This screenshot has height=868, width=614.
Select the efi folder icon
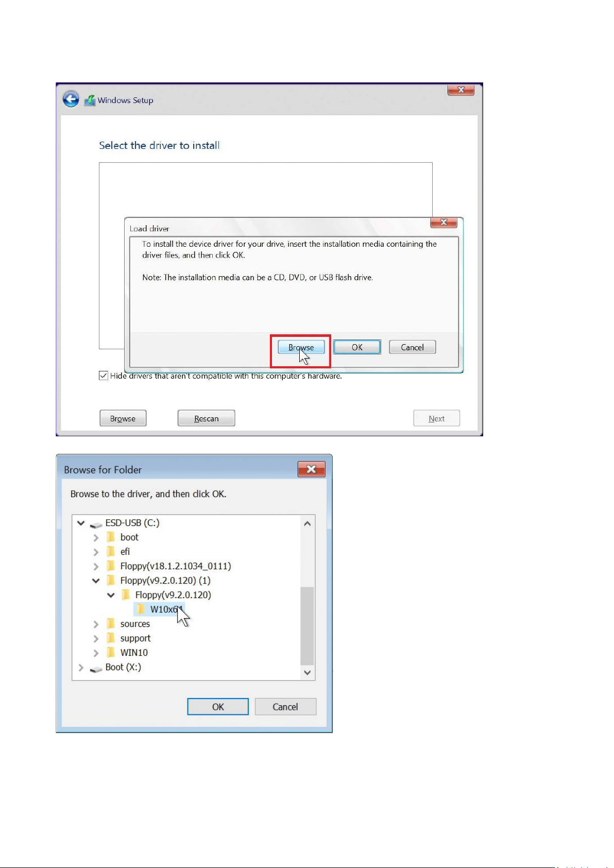[x=111, y=551]
